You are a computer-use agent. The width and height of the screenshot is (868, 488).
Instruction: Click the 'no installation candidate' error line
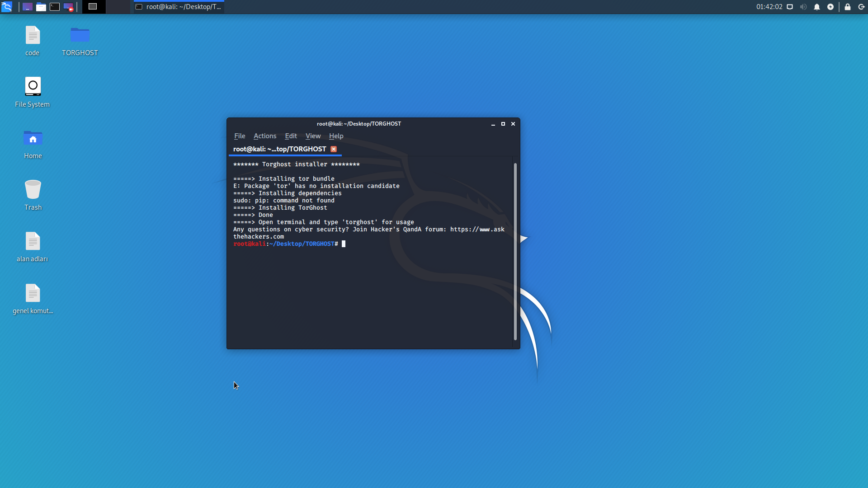click(316, 186)
